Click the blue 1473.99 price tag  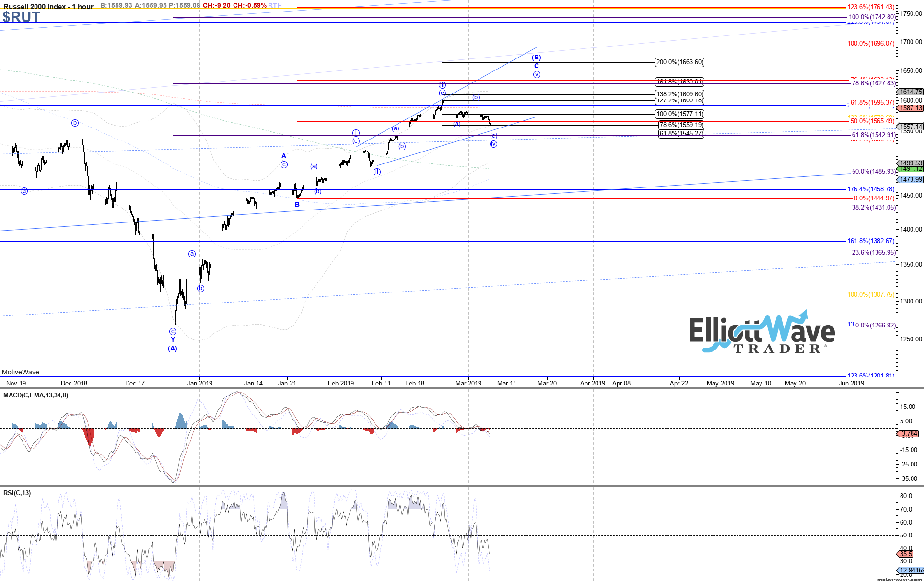click(x=910, y=180)
